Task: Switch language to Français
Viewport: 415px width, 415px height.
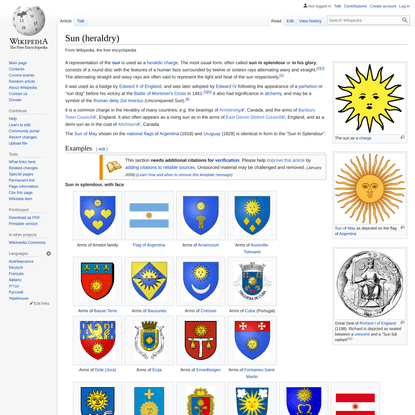Action: click(16, 273)
